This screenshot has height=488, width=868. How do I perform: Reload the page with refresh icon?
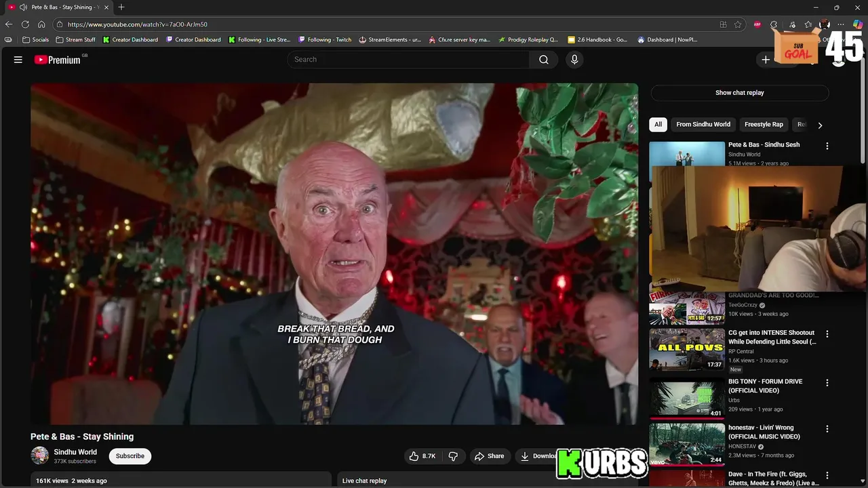[25, 24]
